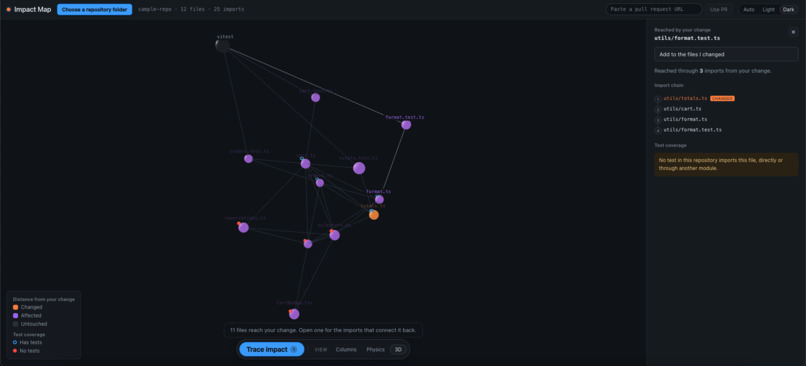806x366 pixels.
Task: Switch view to Physics layout
Action: pyautogui.click(x=375, y=350)
